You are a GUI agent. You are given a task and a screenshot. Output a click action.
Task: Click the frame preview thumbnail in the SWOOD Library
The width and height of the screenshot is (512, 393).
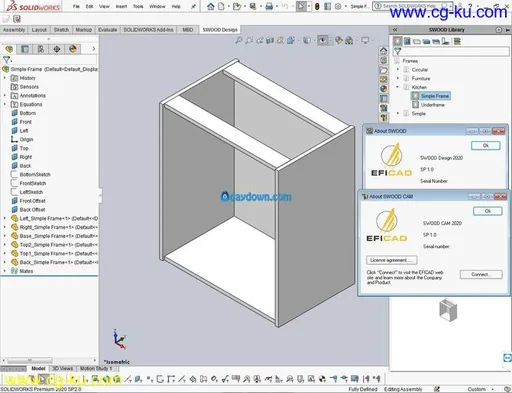[448, 310]
